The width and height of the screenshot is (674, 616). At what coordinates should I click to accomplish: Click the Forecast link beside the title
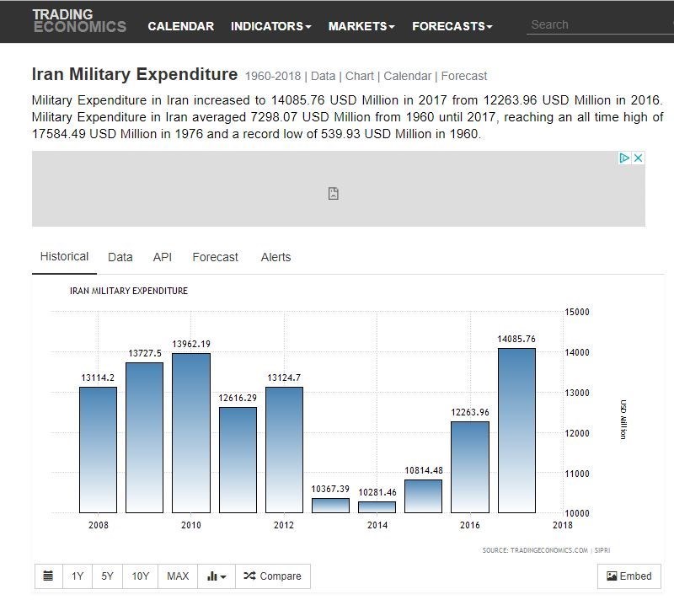463,76
